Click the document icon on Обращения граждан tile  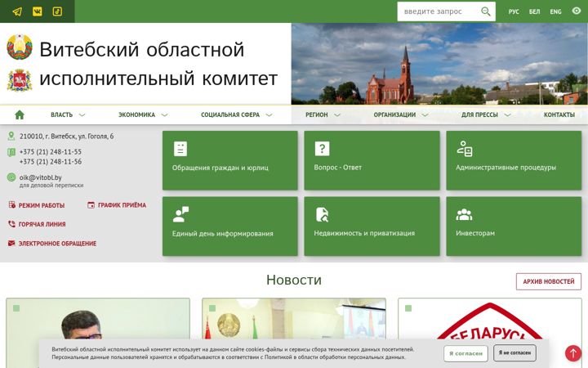[180, 149]
